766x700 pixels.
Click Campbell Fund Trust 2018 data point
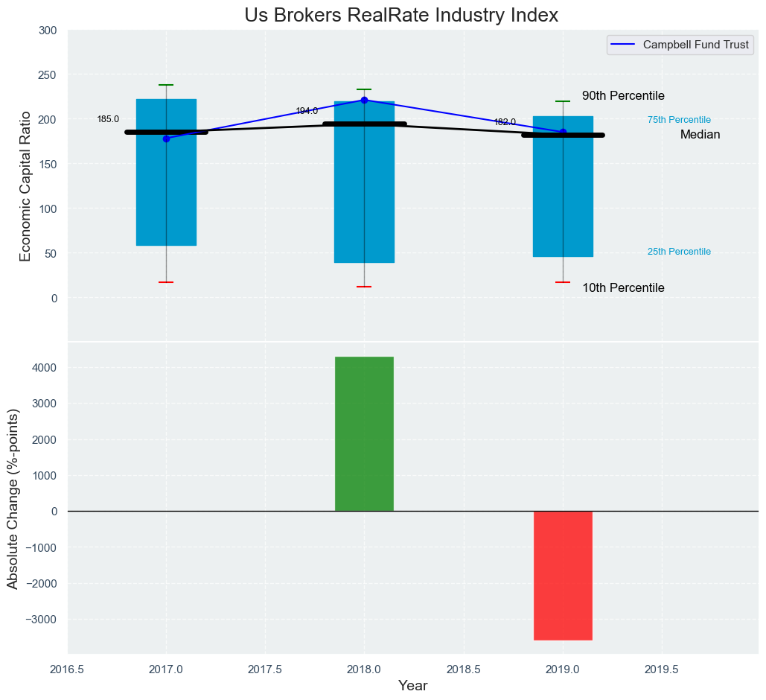pyautogui.click(x=364, y=100)
